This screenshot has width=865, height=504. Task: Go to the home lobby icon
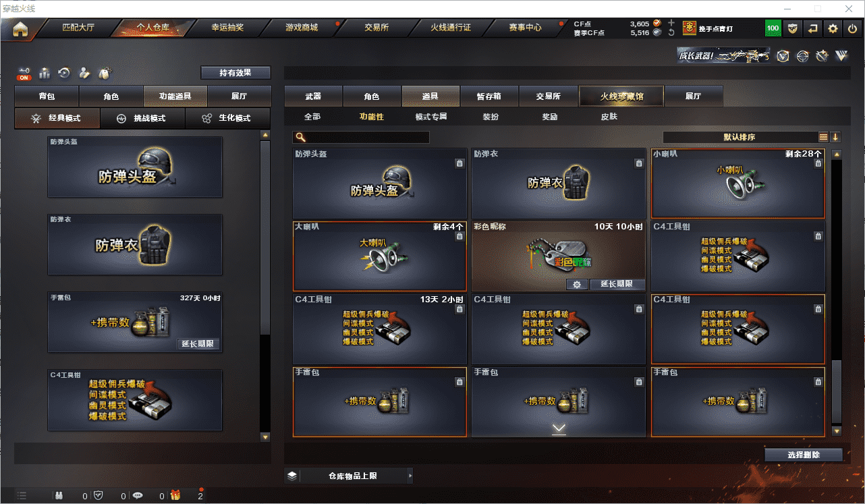coord(21,29)
